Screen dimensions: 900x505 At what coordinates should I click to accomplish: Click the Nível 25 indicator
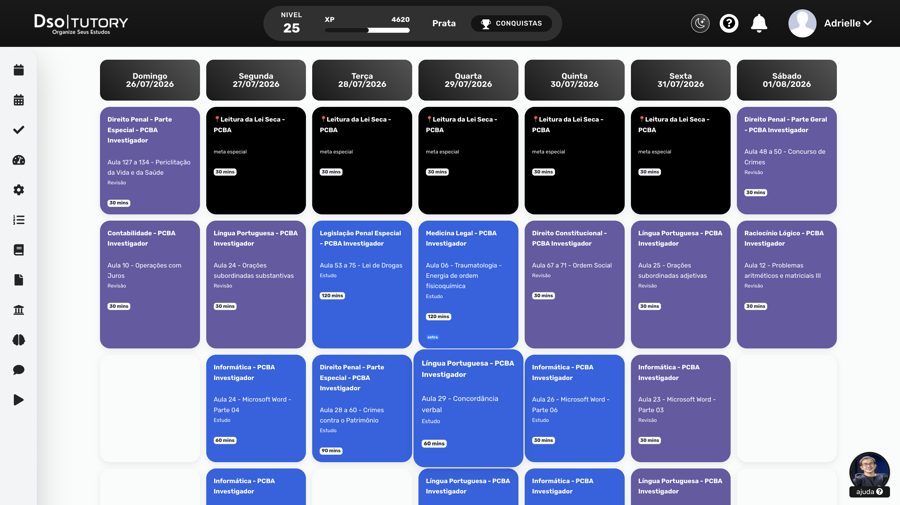click(x=291, y=23)
